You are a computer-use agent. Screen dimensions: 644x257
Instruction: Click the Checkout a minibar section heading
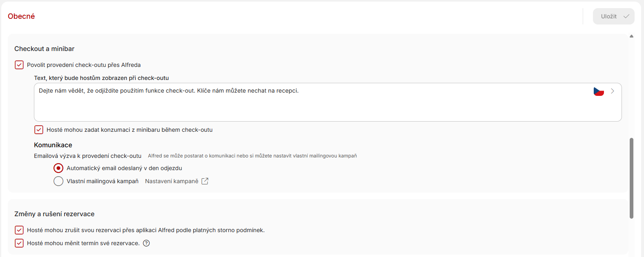tap(45, 49)
